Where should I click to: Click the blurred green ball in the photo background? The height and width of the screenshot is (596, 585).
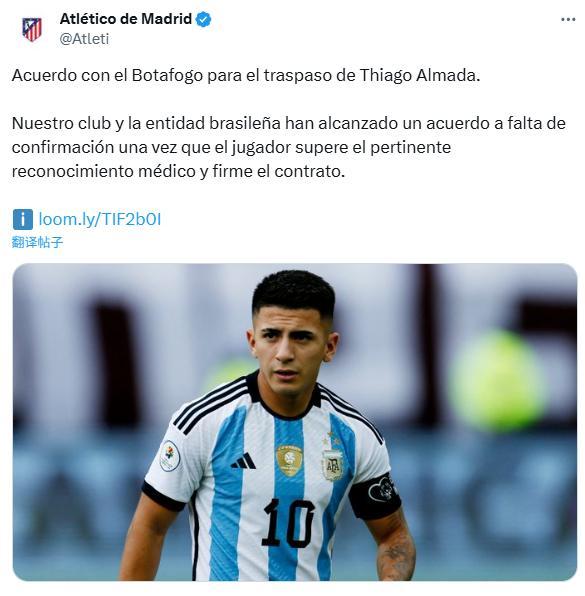499,380
